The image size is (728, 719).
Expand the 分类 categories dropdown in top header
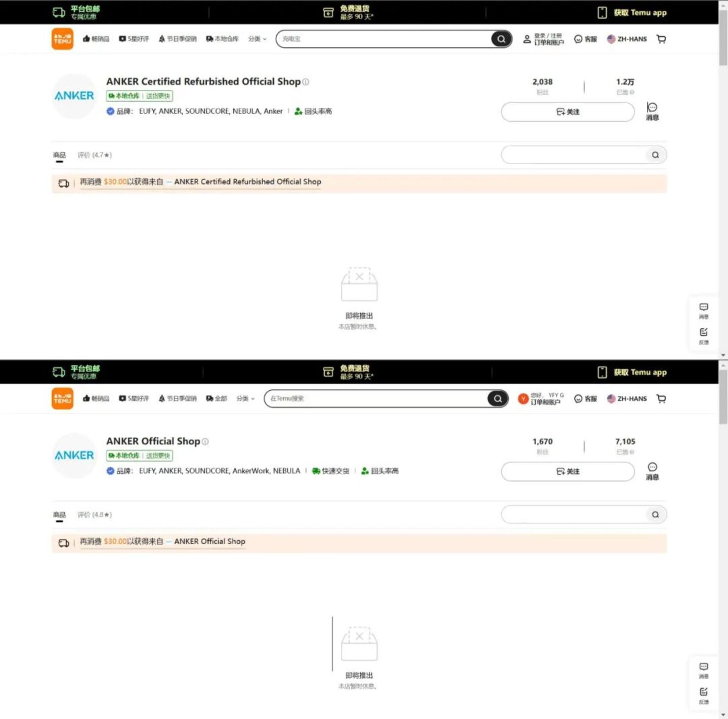point(257,39)
